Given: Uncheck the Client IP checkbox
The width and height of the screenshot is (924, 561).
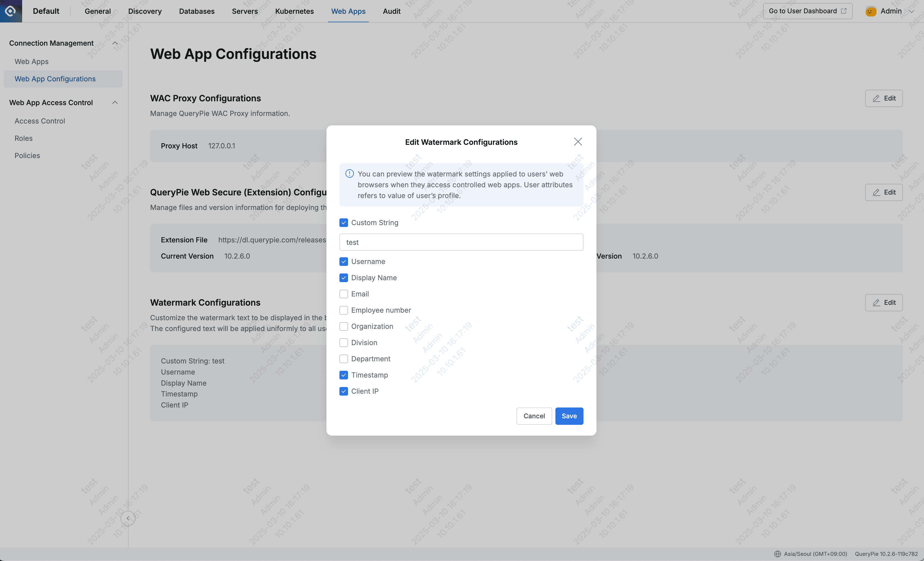Looking at the screenshot, I should click(x=343, y=391).
